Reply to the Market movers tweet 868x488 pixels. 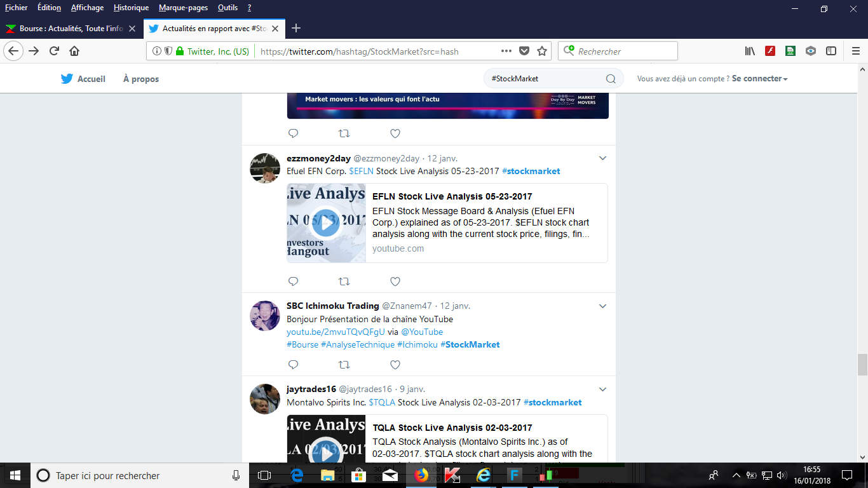click(x=293, y=133)
